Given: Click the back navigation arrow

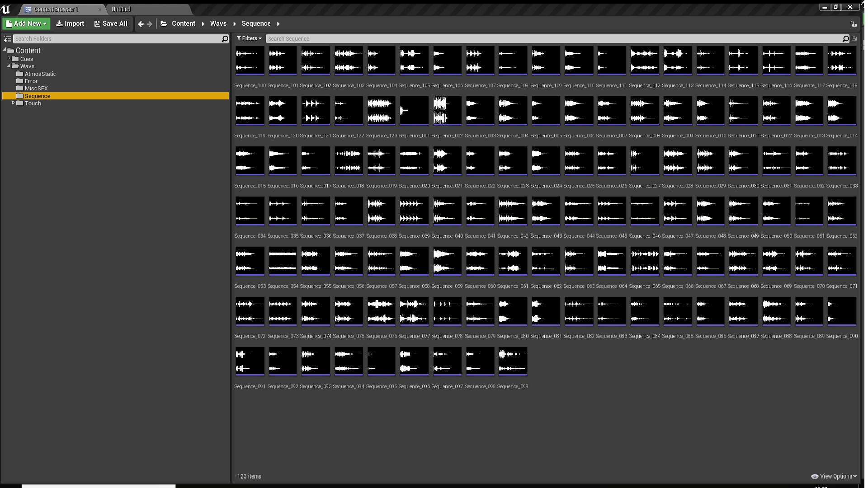Looking at the screenshot, I should pyautogui.click(x=141, y=24).
